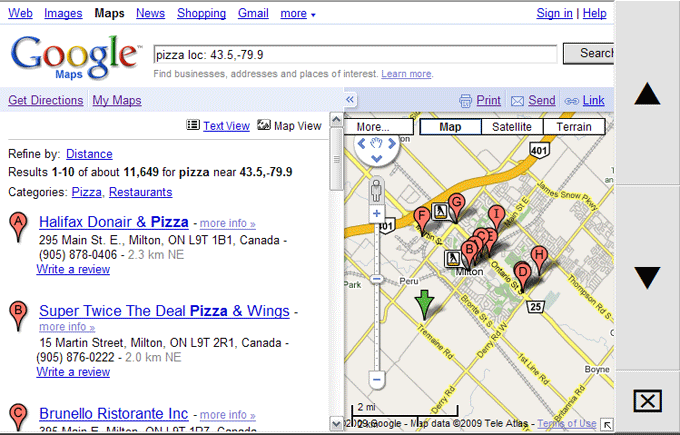Click the Map View icon

pos(264,125)
